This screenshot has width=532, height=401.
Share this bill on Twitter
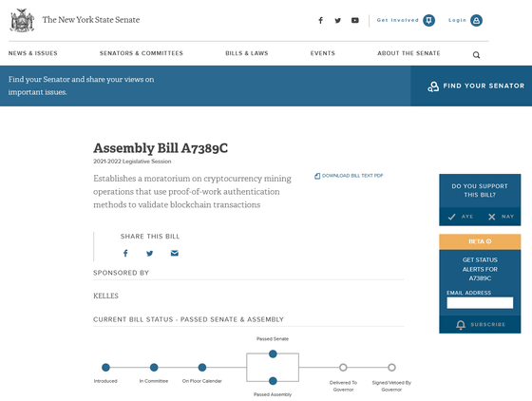tap(150, 253)
